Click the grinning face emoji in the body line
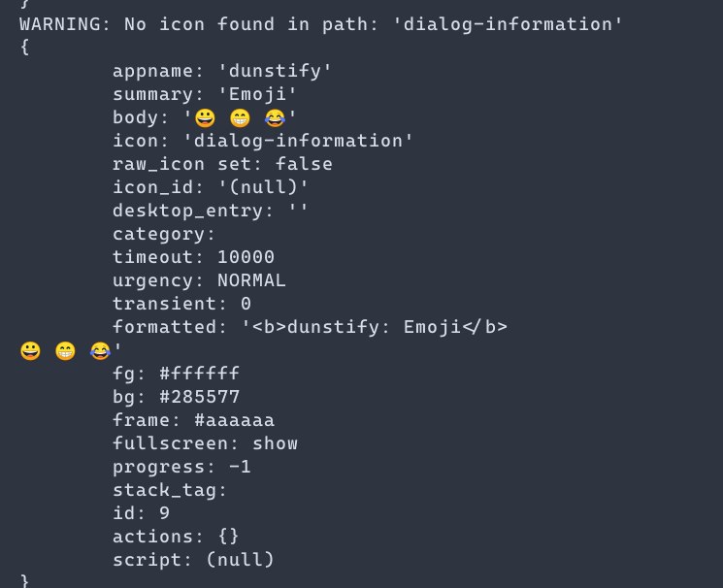Viewport: 723px width, 588px height. coord(205,118)
